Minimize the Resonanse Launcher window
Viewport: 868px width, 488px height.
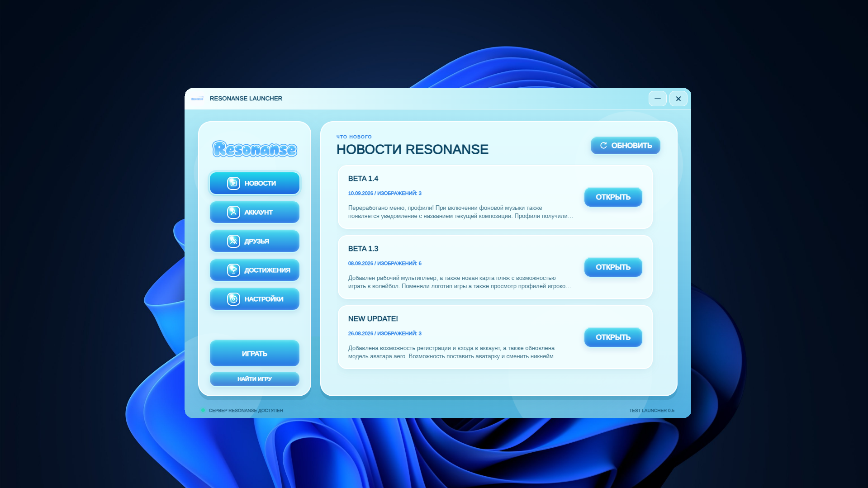658,99
